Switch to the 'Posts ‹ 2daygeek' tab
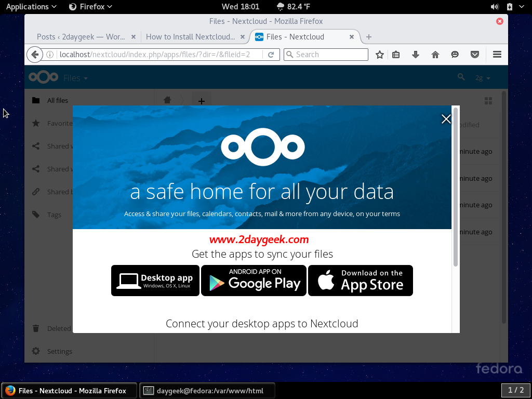 pyautogui.click(x=81, y=37)
